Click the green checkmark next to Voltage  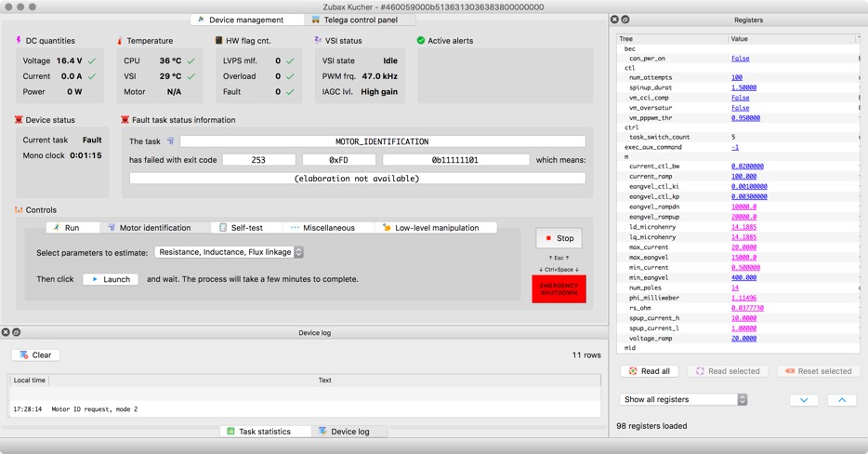[92, 61]
